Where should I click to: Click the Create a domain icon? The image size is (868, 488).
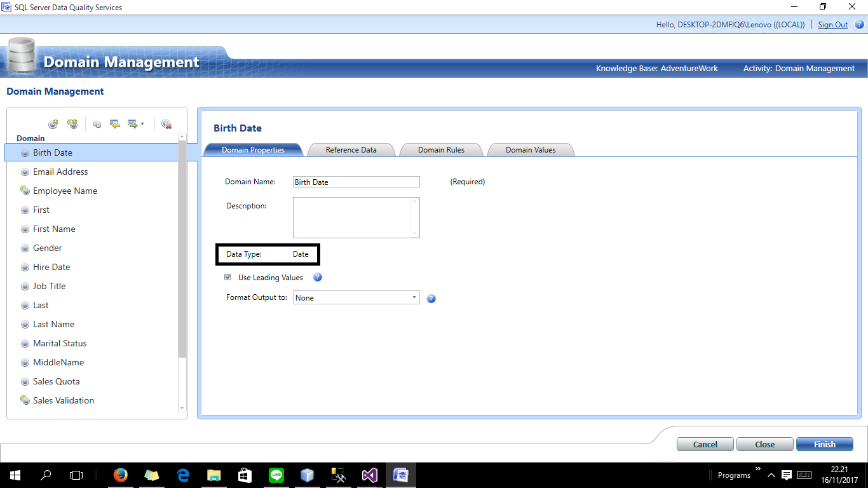click(53, 125)
